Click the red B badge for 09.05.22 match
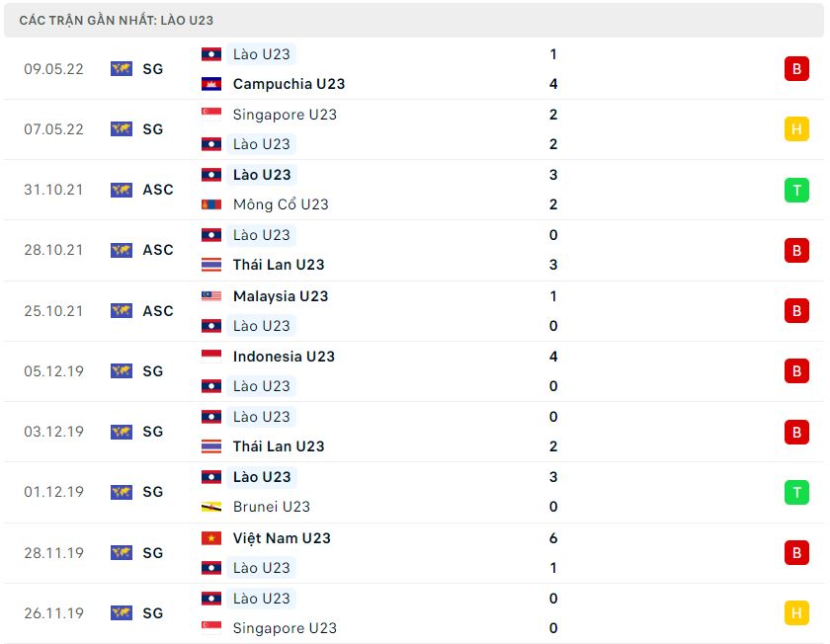This screenshot has height=644, width=830. coord(796,69)
